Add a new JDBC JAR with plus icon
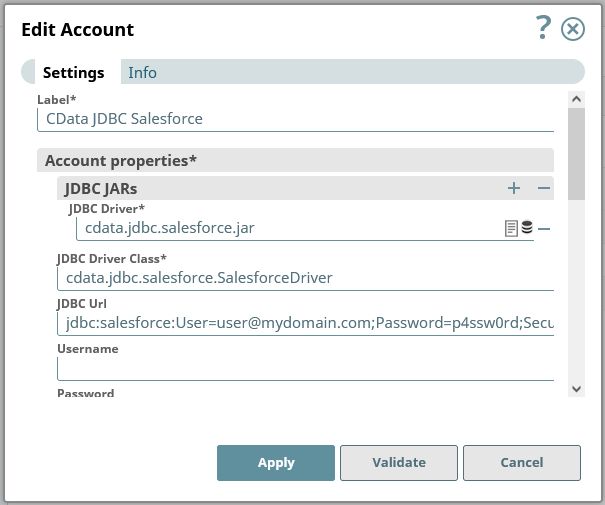 coord(514,188)
